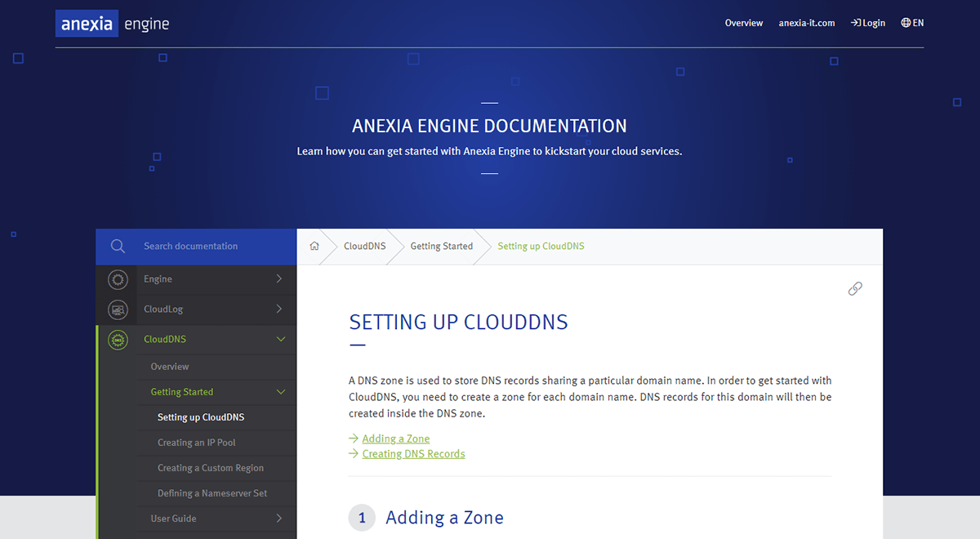Click the ANEXIA ENGINE DOCUMENTATION title
This screenshot has height=539, width=980.
(x=489, y=127)
